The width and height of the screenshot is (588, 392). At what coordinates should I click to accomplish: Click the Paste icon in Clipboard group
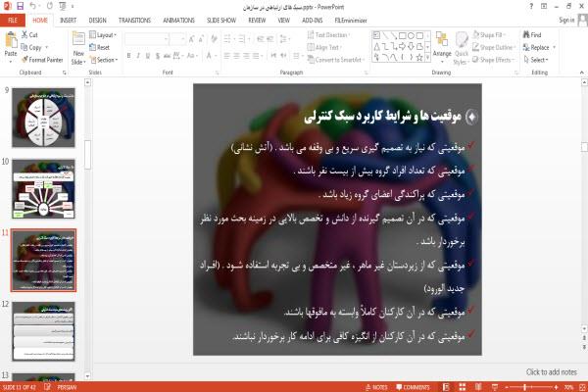pyautogui.click(x=11, y=40)
